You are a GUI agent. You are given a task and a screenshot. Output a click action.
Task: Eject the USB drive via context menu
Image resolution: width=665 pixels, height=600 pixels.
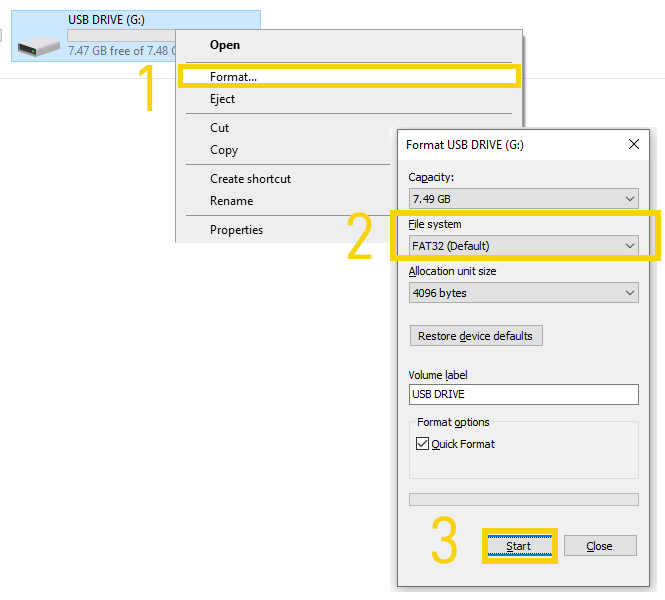tap(222, 99)
